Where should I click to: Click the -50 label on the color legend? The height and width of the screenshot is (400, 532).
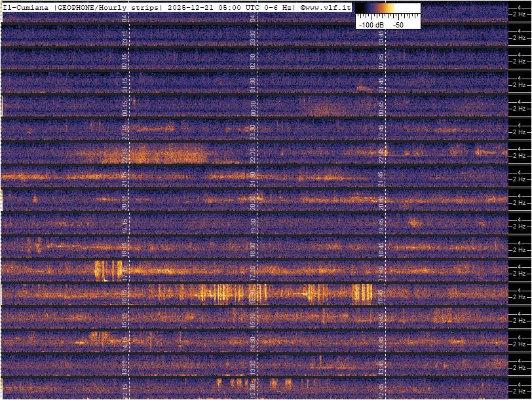[398, 24]
